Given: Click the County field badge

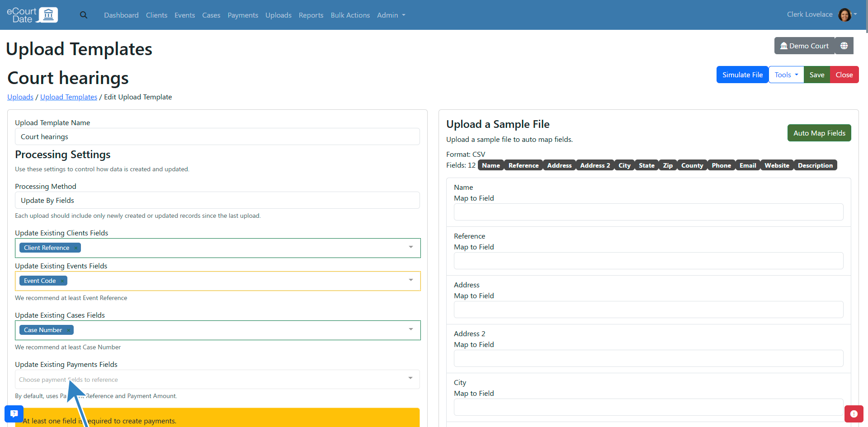Looking at the screenshot, I should [692, 165].
